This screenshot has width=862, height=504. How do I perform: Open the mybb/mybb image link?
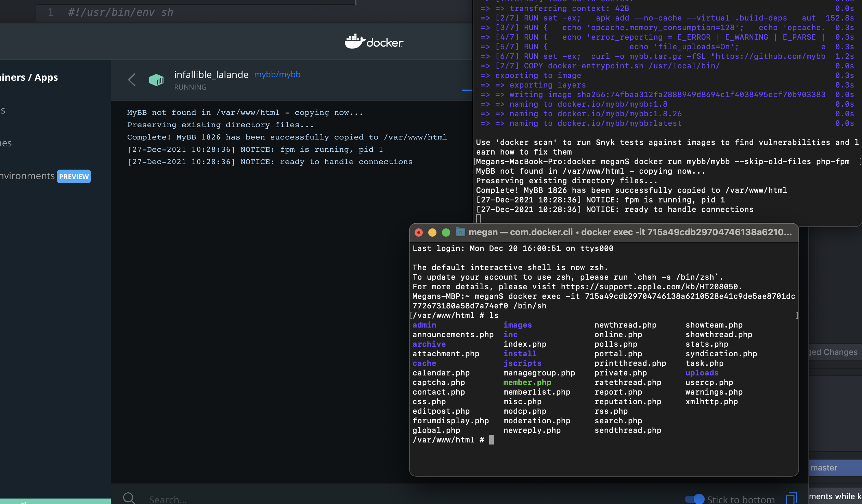(277, 75)
